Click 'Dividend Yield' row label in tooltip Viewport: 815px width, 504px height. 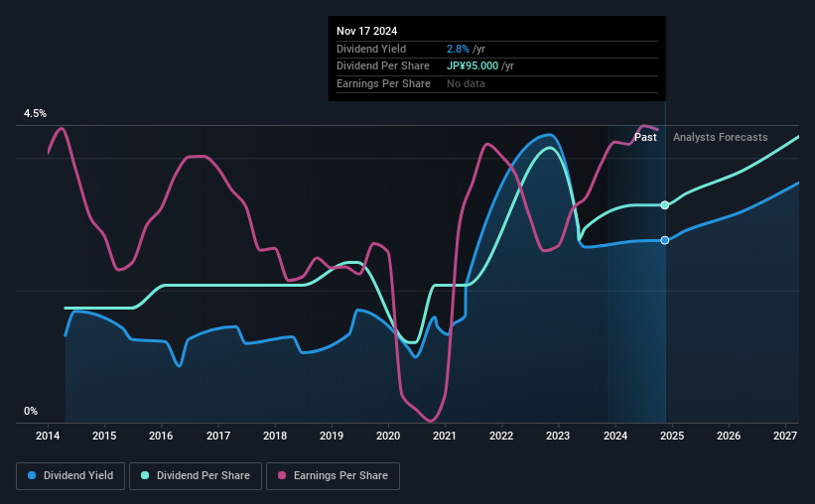(x=371, y=49)
